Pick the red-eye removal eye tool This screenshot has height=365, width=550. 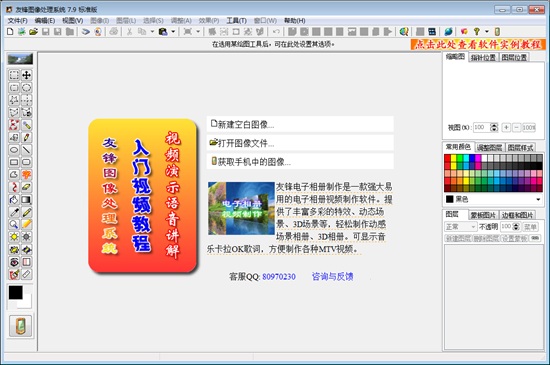[14, 262]
